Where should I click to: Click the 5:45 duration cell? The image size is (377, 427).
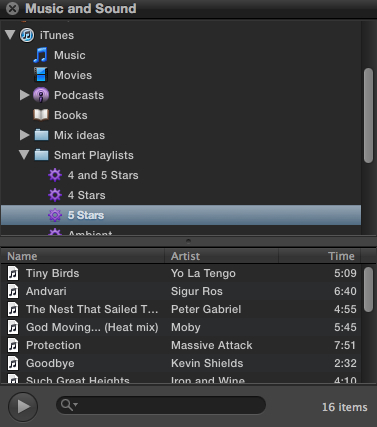tap(345, 327)
